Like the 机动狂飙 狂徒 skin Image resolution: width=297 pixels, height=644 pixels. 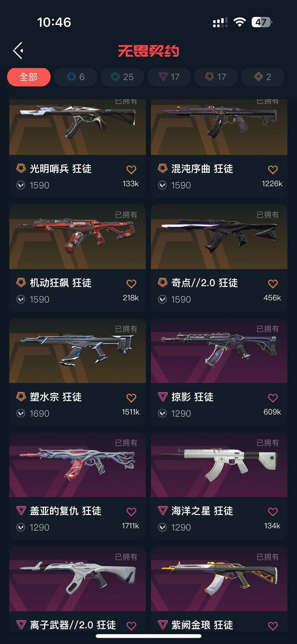(131, 284)
